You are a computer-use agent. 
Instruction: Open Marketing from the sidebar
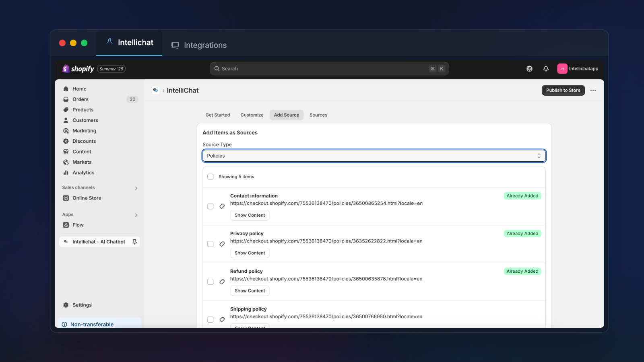point(84,131)
